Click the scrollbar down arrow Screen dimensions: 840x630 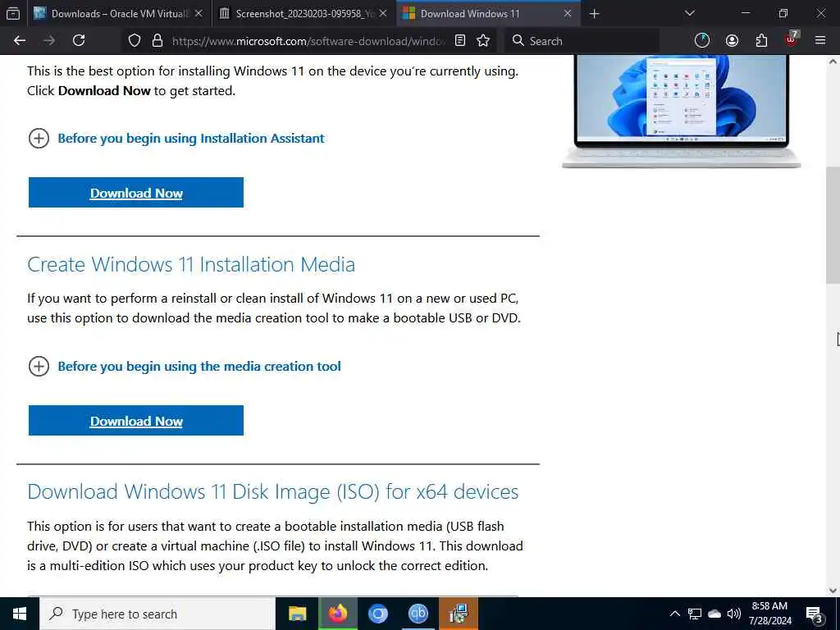(x=833, y=591)
